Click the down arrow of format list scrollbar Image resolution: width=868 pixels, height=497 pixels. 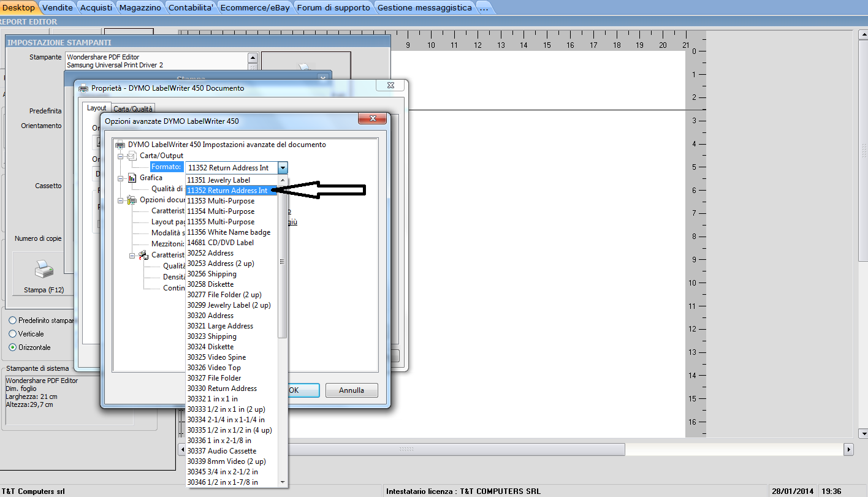pyautogui.click(x=283, y=482)
